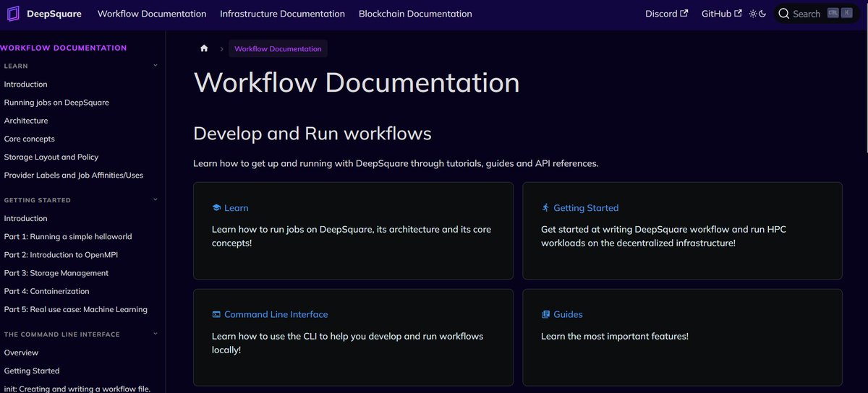Screen dimensions: 868x393
Task: Open Workflow Documentation in top navigation
Action: (x=152, y=14)
